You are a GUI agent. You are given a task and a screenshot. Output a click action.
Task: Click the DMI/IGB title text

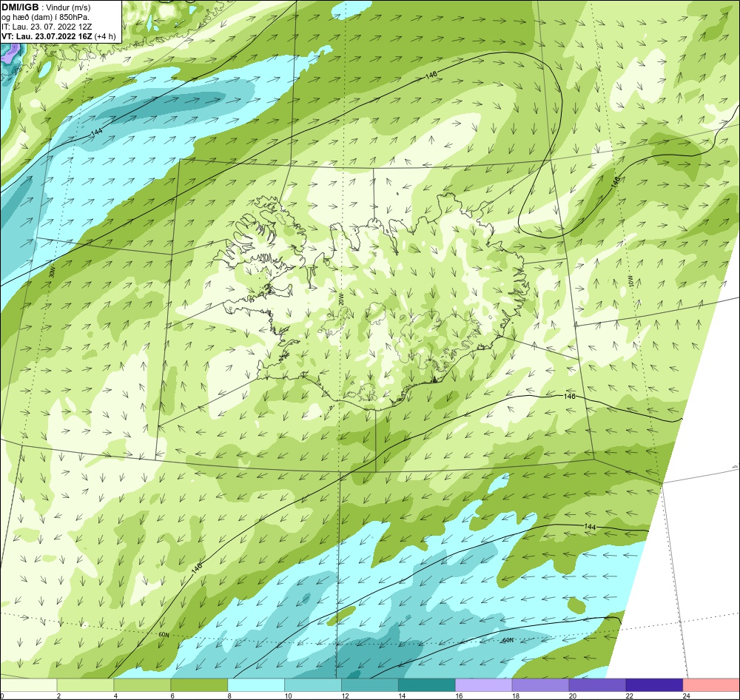[x=20, y=7]
